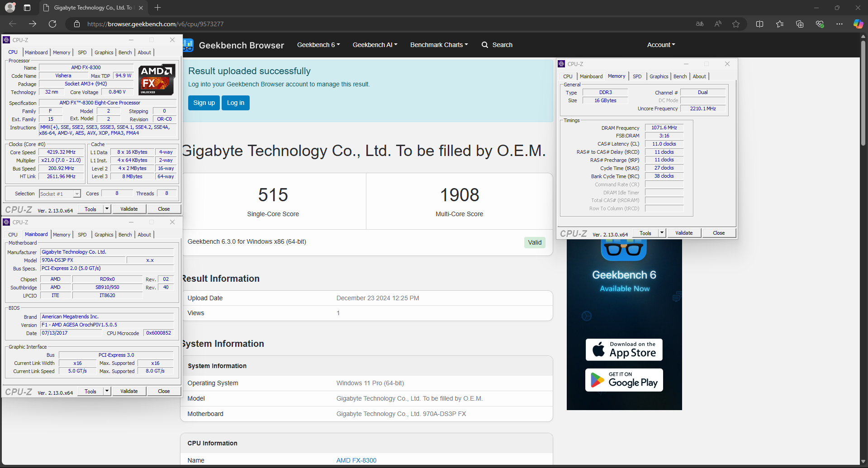Open Memory tab in bottom-left CPU-Z window
Screen dimensions: 868x468
(x=62, y=235)
